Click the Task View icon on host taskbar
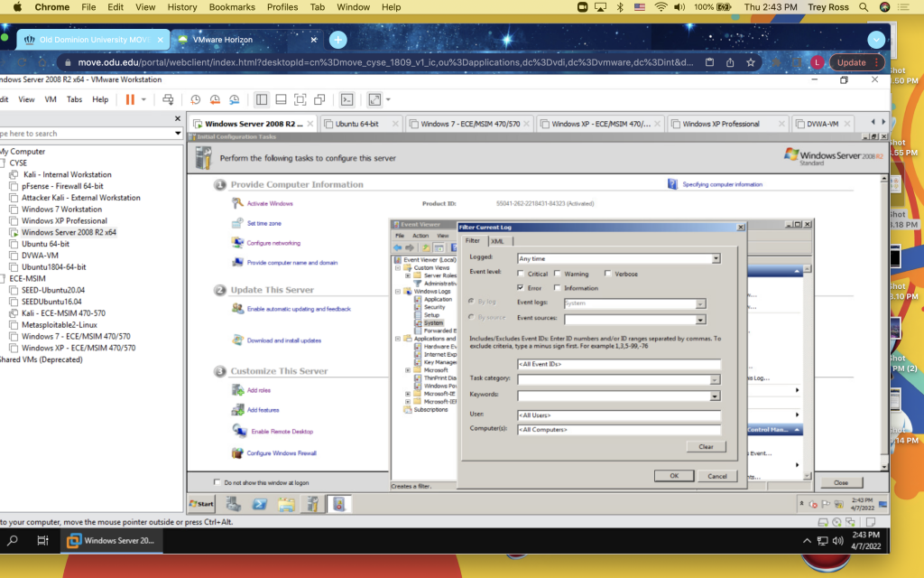This screenshot has height=578, width=924. tap(42, 540)
